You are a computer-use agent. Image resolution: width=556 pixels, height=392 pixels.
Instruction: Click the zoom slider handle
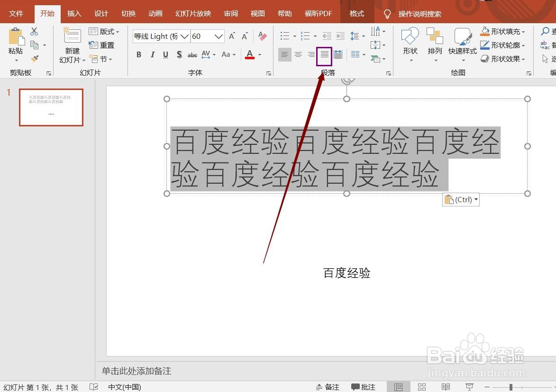(x=511, y=387)
